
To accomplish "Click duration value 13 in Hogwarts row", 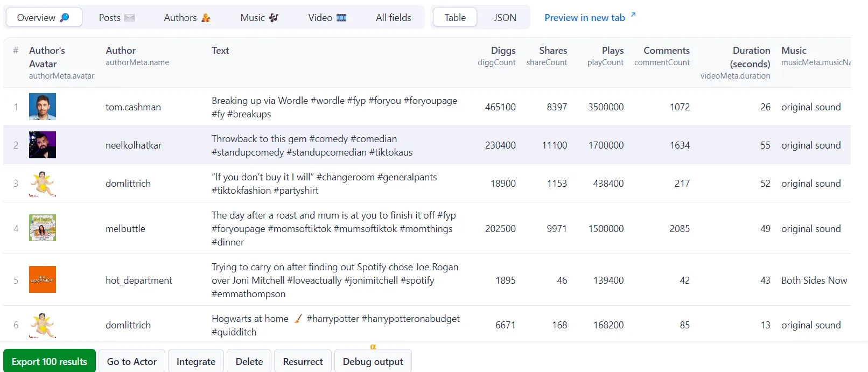I will tap(765, 325).
